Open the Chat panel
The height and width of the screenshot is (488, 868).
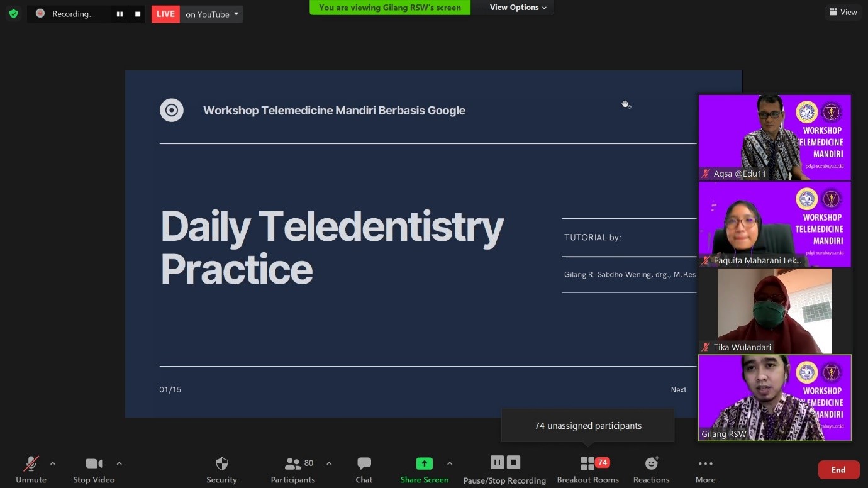coord(364,469)
